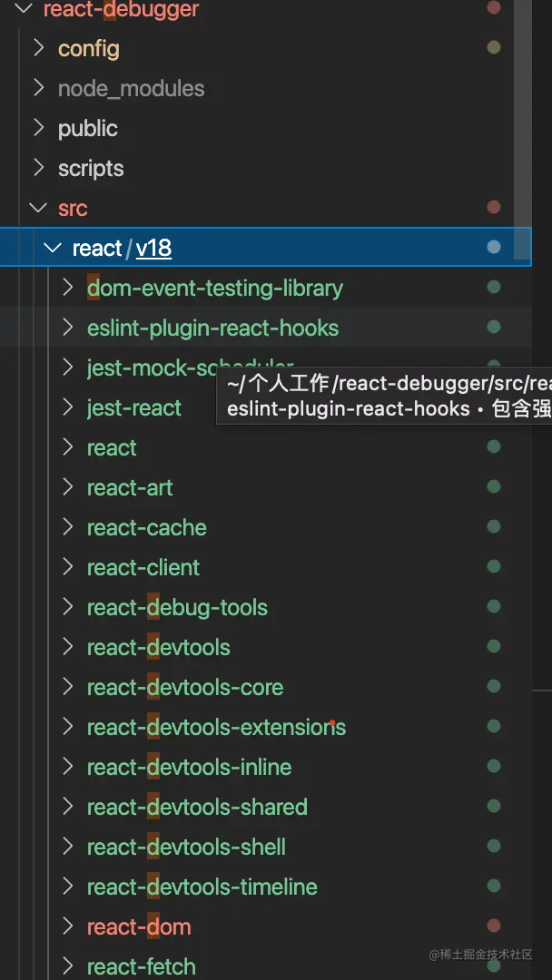Viewport: 552px width, 980px height.
Task: Expand the react-client folder chevron
Action: [x=67, y=567]
